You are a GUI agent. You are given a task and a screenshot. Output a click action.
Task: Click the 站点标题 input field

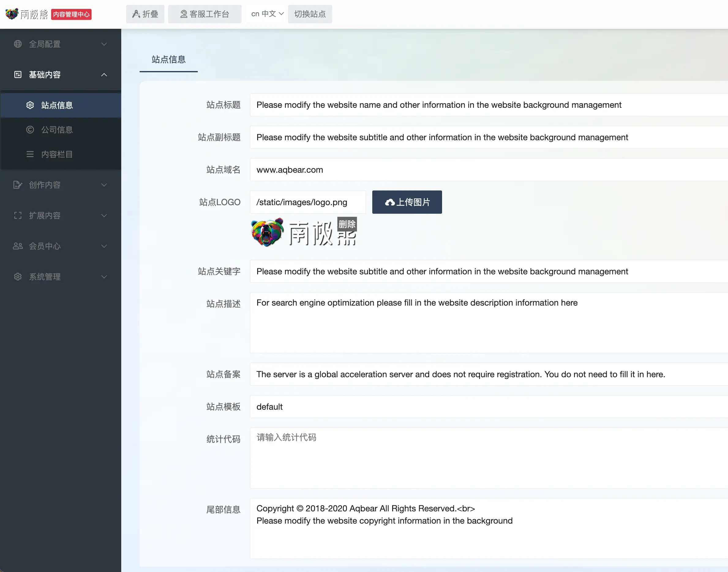click(489, 105)
